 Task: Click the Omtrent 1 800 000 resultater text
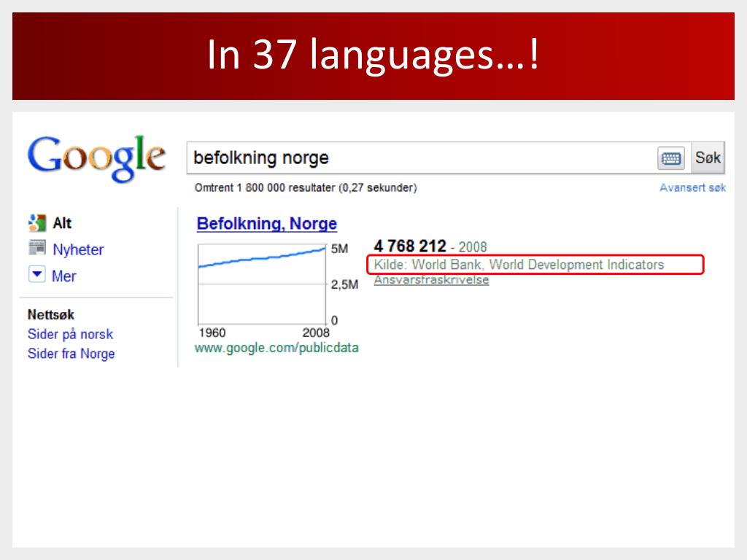point(306,187)
